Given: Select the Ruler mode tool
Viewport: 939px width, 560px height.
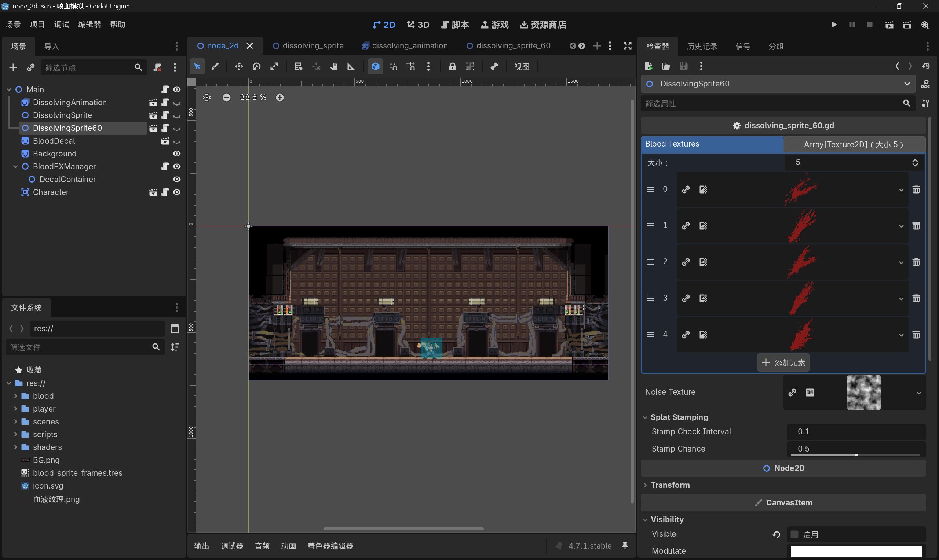Looking at the screenshot, I should pos(351,67).
